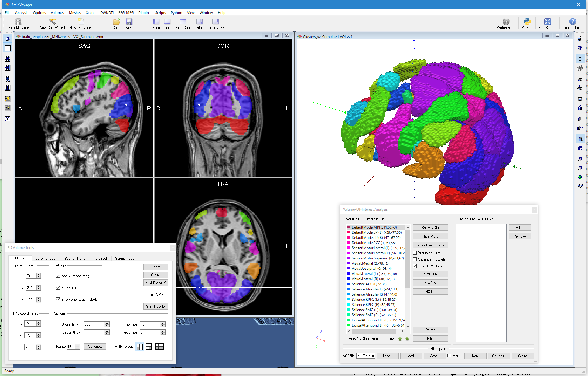588x376 pixels.
Task: Open the Python console icon
Action: coord(527,24)
